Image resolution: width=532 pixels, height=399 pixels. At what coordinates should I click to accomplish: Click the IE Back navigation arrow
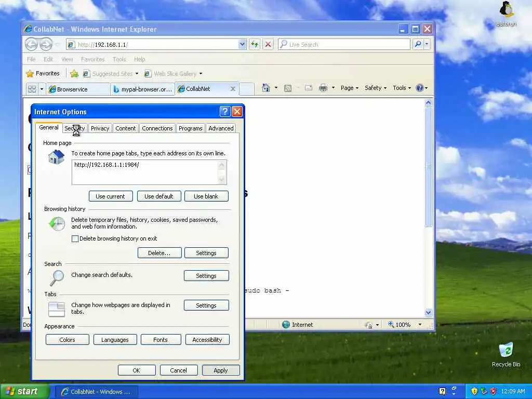tap(32, 44)
